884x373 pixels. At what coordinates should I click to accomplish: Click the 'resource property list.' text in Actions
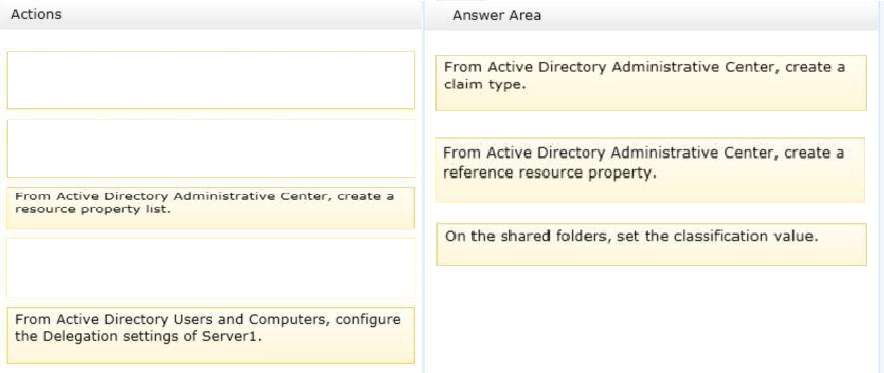tap(92, 210)
